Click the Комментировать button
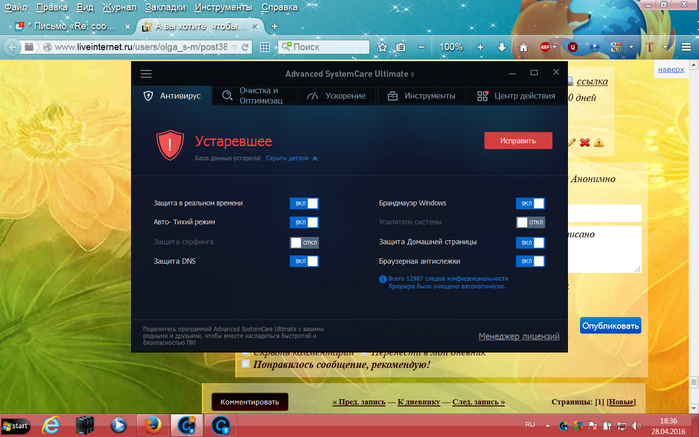The width and height of the screenshot is (699, 437). pos(250,402)
